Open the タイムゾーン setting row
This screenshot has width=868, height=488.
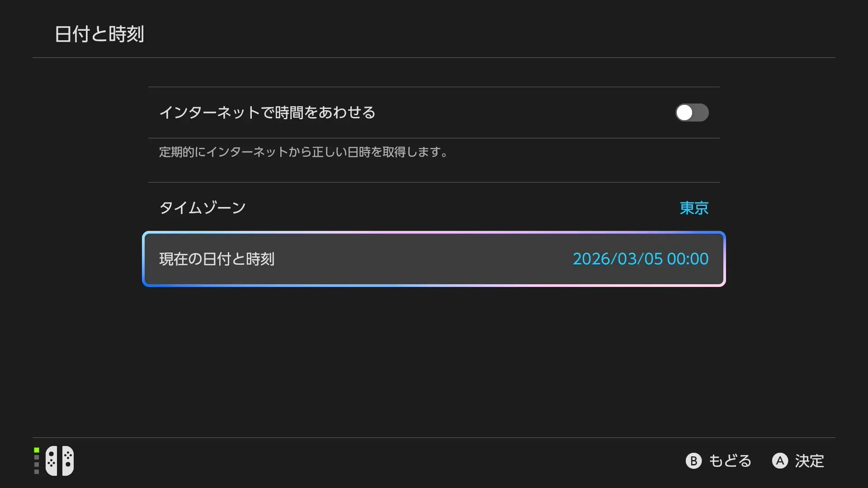click(203, 208)
